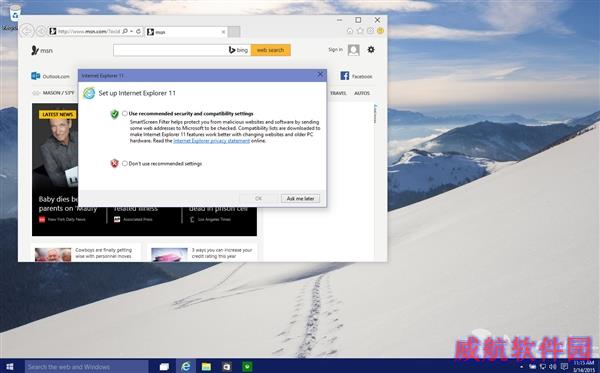Open the Internet Explorer privacy statement link
This screenshot has width=600, height=373.
(212, 141)
